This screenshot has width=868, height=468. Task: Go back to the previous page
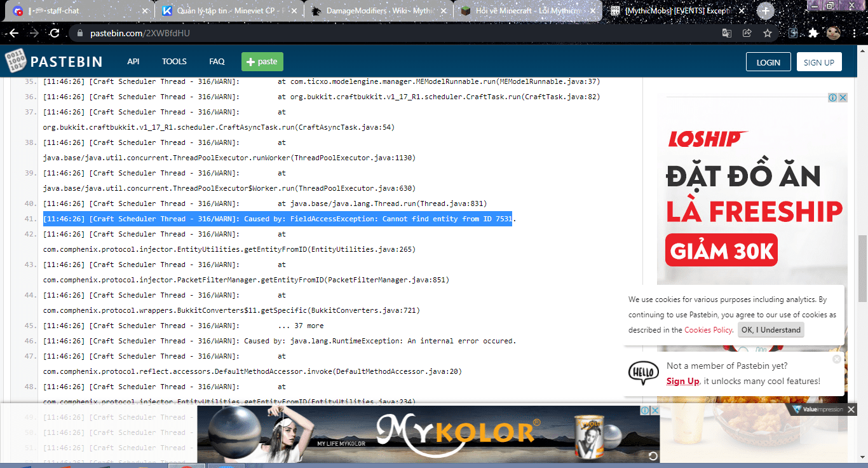[x=14, y=33]
